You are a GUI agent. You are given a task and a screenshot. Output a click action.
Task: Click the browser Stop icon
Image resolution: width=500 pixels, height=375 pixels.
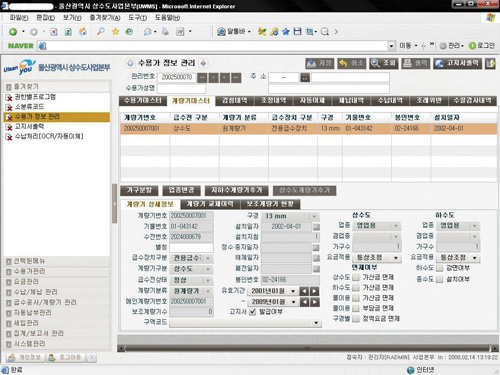[54, 32]
